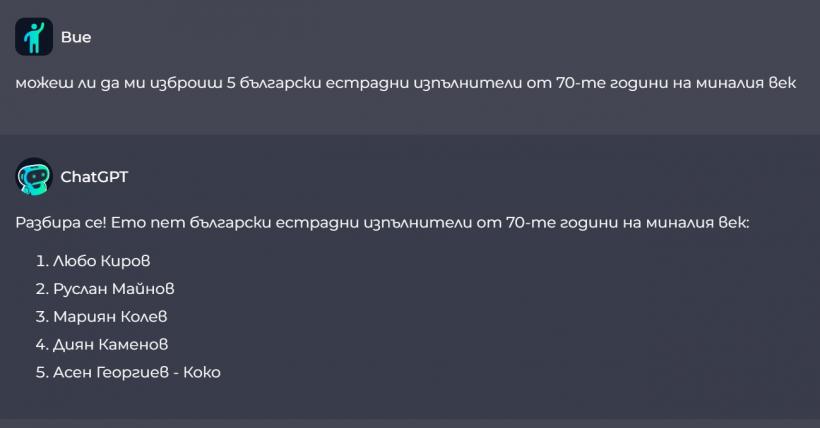Click the user avatar icon beside "Вие"
820x428 pixels.
click(x=34, y=37)
